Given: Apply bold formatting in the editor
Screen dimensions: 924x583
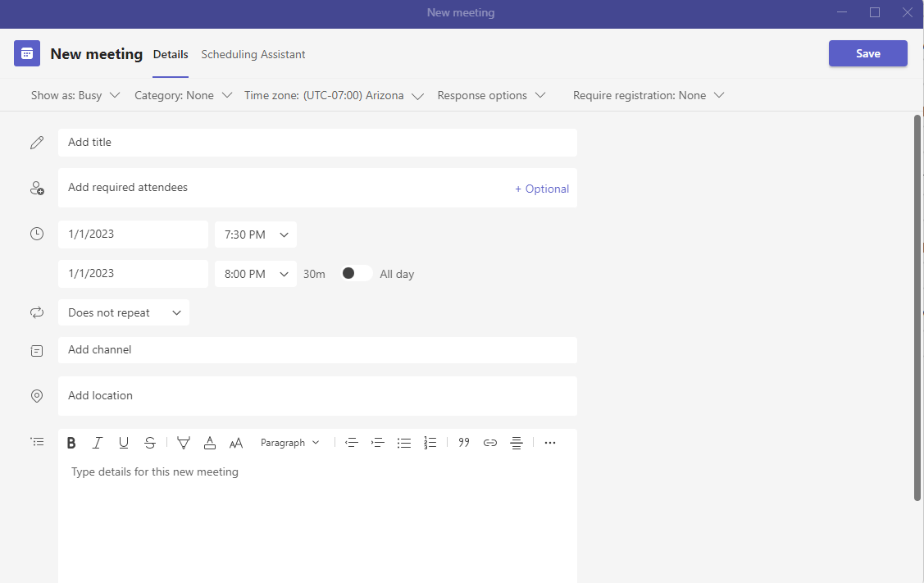Looking at the screenshot, I should tap(71, 443).
